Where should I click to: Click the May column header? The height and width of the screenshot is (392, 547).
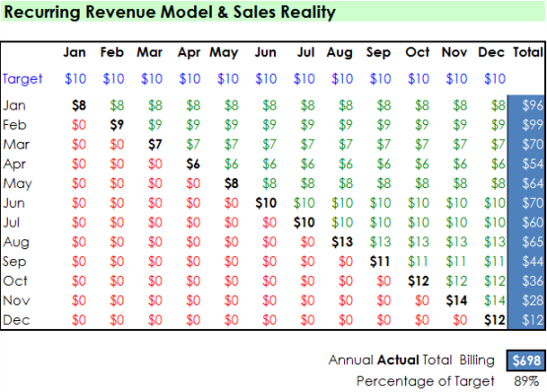tap(224, 53)
